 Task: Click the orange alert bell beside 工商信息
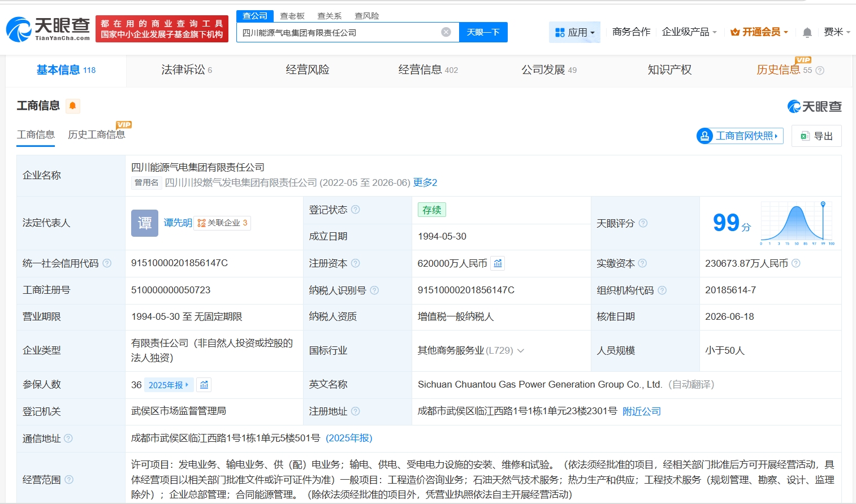(x=72, y=106)
